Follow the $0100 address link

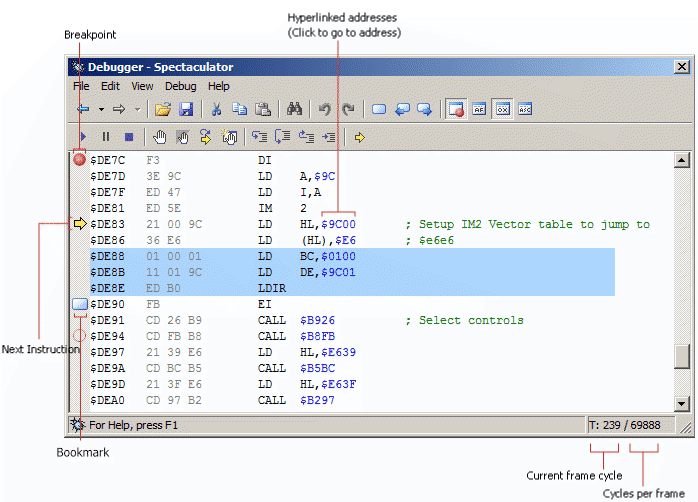pyautogui.click(x=338, y=256)
